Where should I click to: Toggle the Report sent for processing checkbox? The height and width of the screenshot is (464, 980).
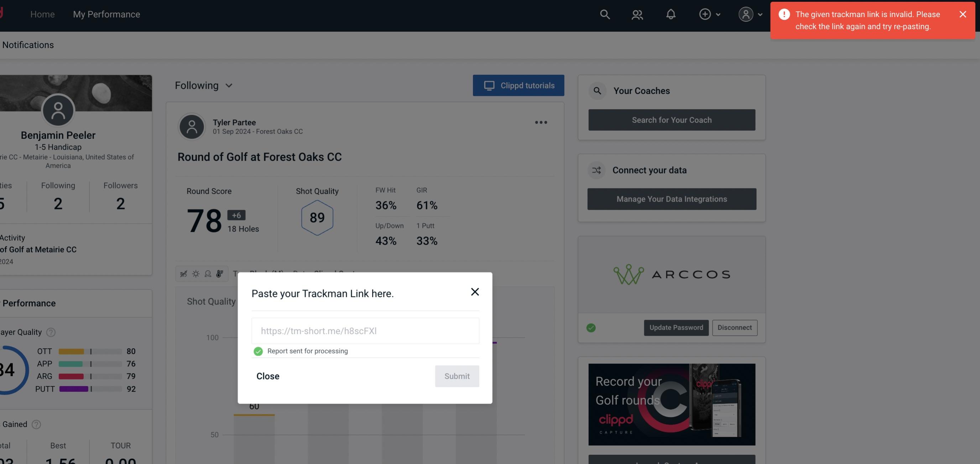point(257,351)
